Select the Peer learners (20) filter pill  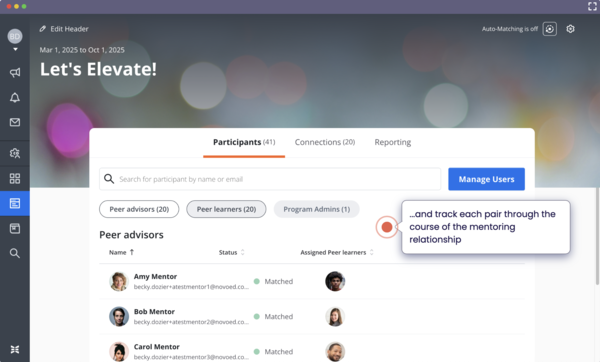click(226, 209)
